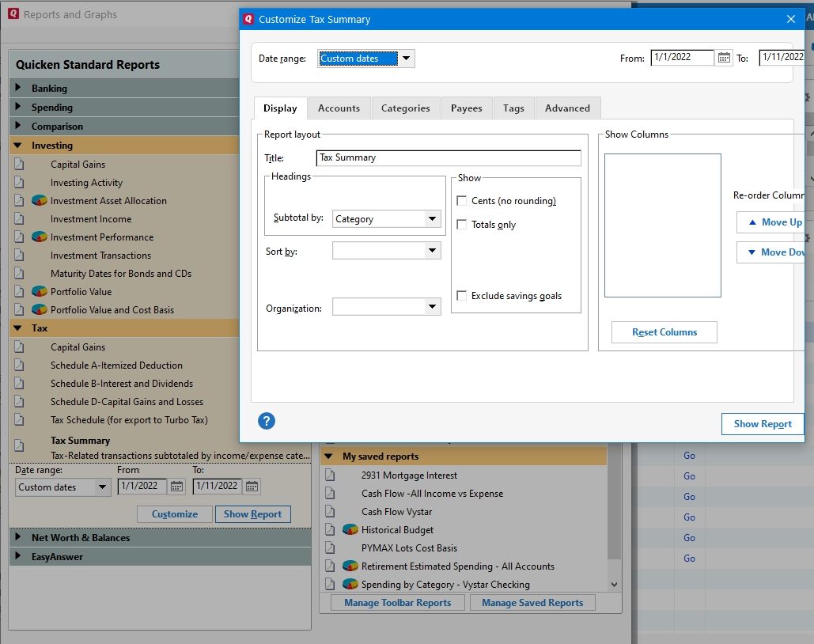814x644 pixels.
Task: Select Investment Transactions report
Action: click(x=100, y=255)
